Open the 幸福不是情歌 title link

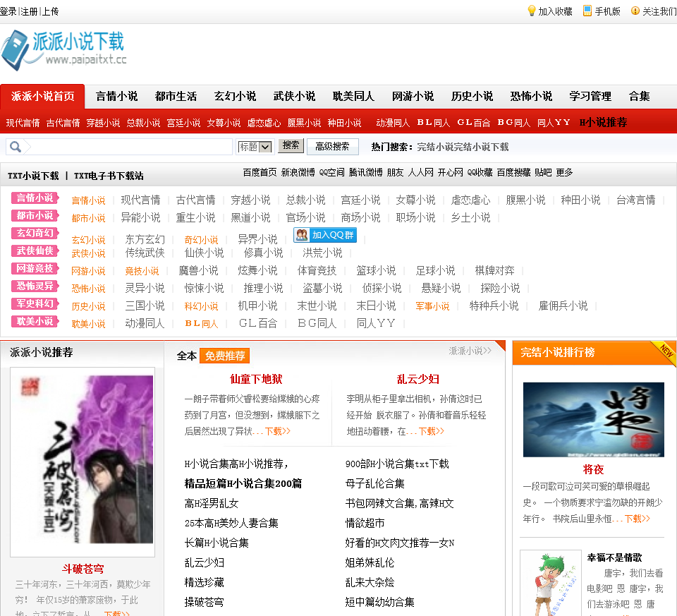(614, 557)
